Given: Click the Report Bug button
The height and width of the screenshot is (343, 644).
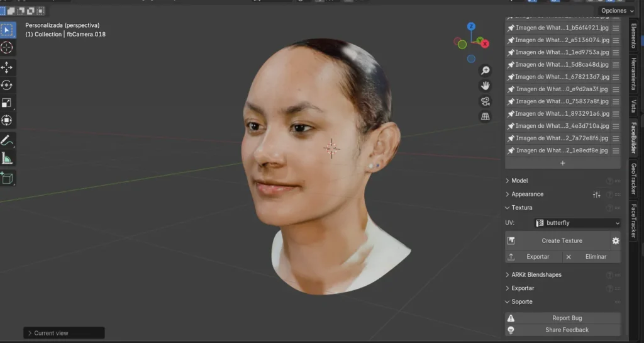Looking at the screenshot, I should coord(563,318).
